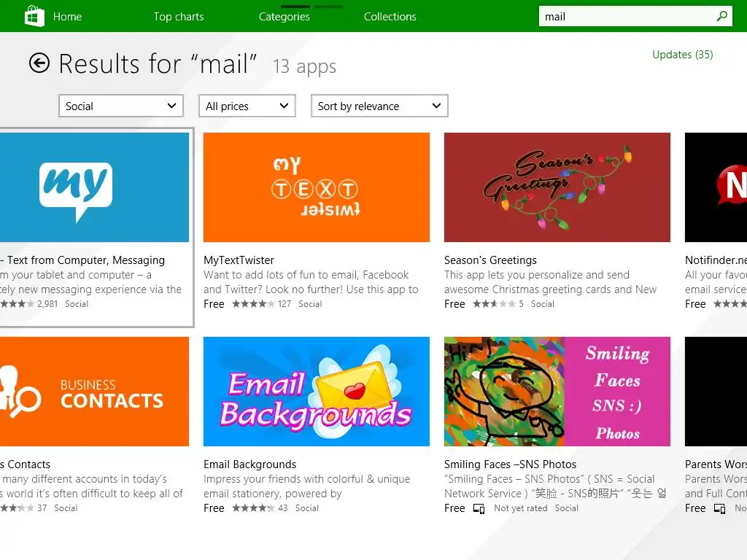
Task: Click the '43' rating count
Action: pos(283,508)
